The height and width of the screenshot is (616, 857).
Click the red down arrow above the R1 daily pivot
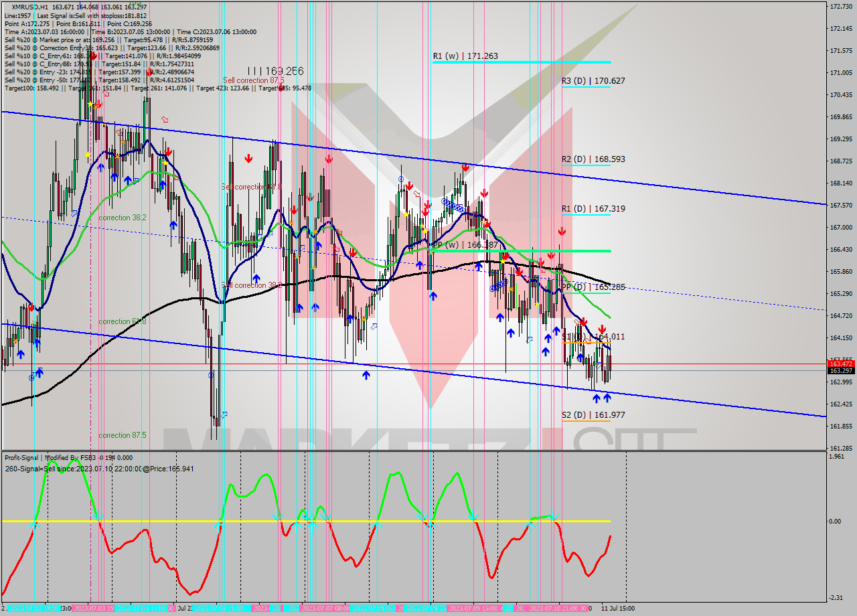(484, 194)
